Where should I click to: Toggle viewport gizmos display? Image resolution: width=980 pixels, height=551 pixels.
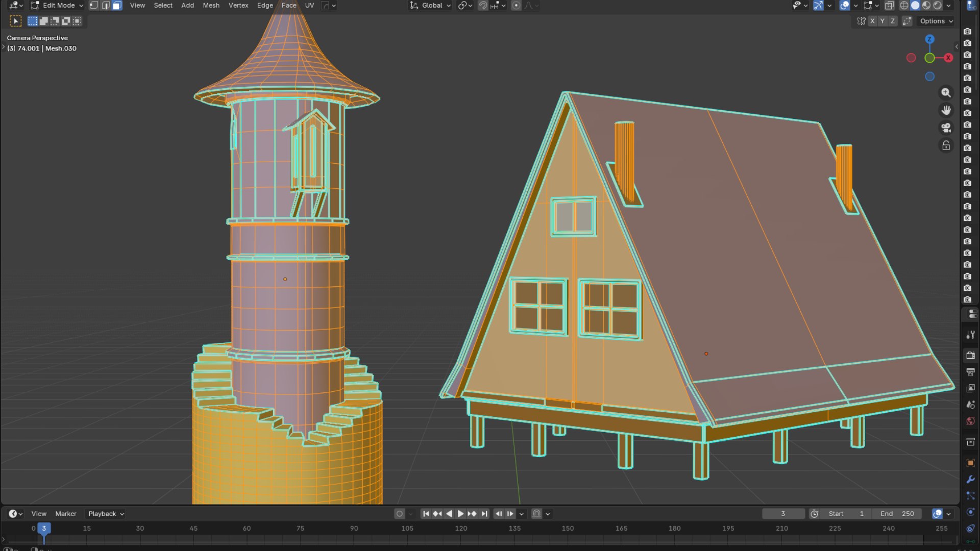818,6
